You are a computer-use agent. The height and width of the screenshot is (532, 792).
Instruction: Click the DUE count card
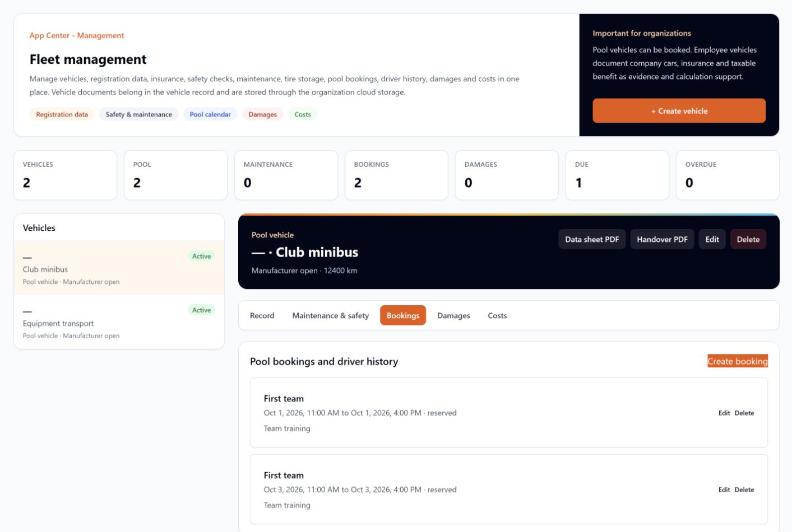617,175
